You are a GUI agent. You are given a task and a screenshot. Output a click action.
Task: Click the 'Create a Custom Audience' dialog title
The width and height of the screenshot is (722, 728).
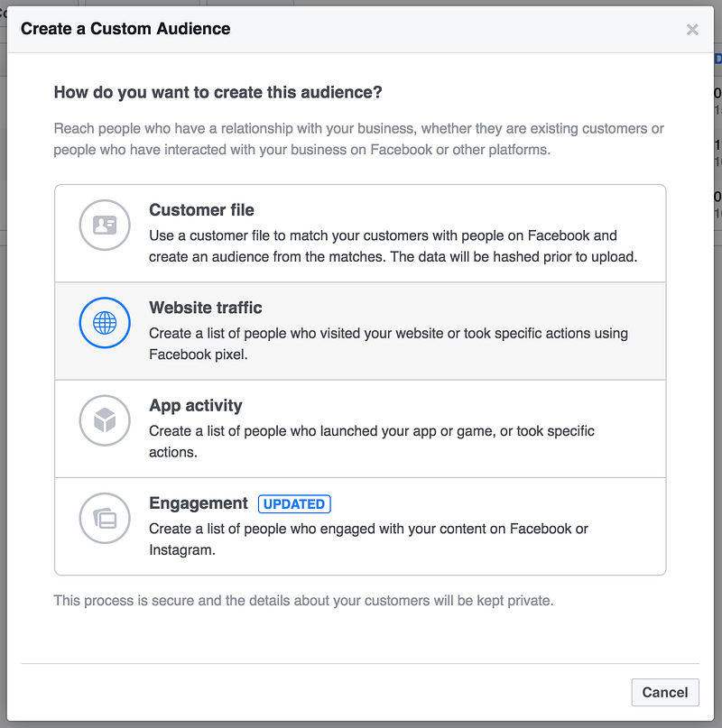125,29
